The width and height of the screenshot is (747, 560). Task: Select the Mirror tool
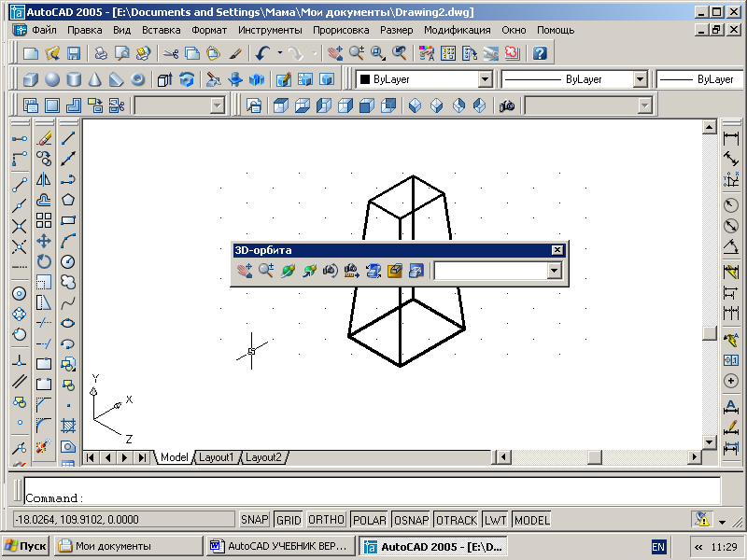click(44, 179)
